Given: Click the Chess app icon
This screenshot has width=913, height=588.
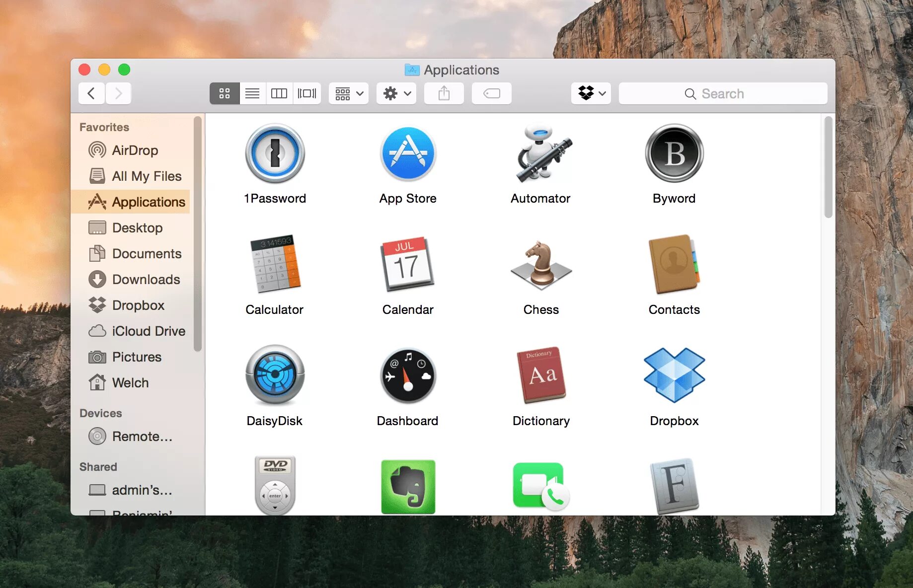Looking at the screenshot, I should [541, 266].
